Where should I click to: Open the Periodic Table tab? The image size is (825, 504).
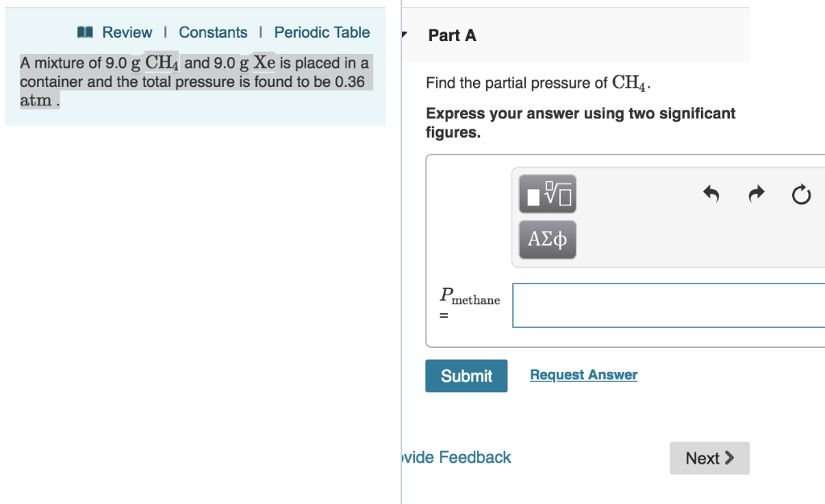click(x=321, y=32)
